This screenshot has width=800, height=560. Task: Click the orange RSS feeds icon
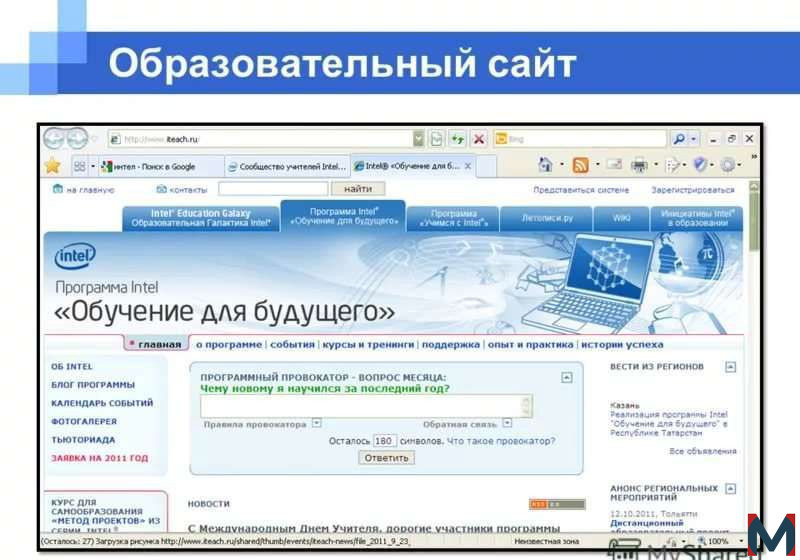[580, 165]
